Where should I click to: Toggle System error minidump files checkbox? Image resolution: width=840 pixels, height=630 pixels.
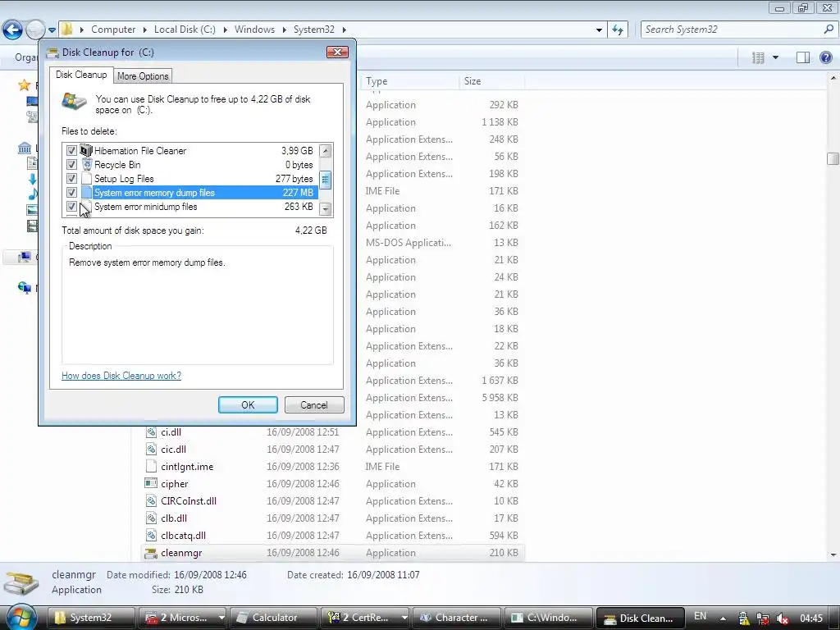[71, 207]
